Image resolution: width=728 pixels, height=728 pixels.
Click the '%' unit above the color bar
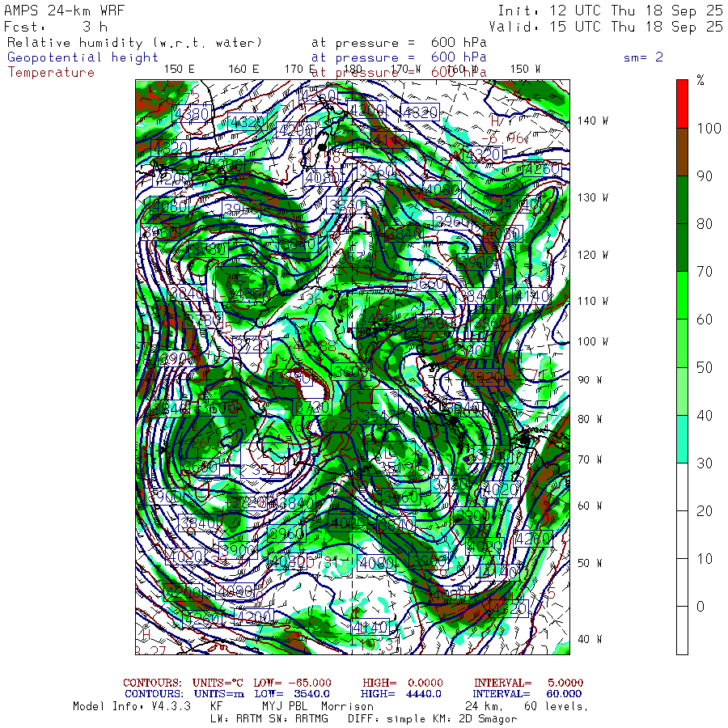pos(700,80)
